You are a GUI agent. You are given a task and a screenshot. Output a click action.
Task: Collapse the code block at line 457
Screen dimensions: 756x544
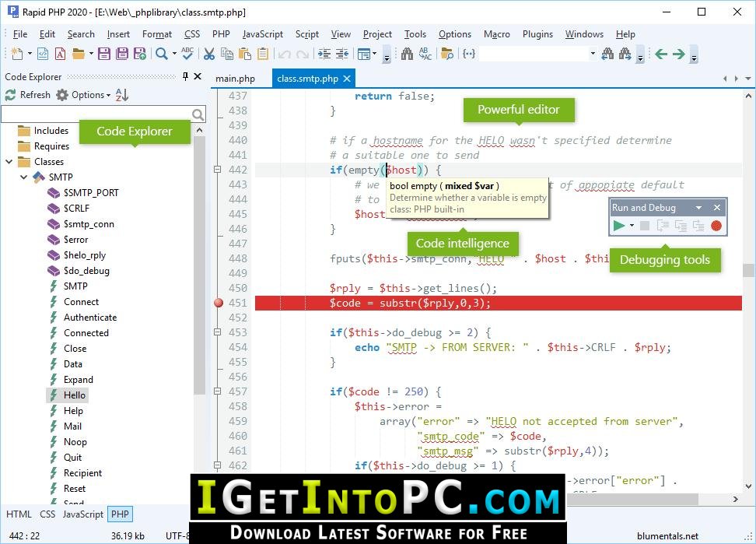(x=218, y=391)
